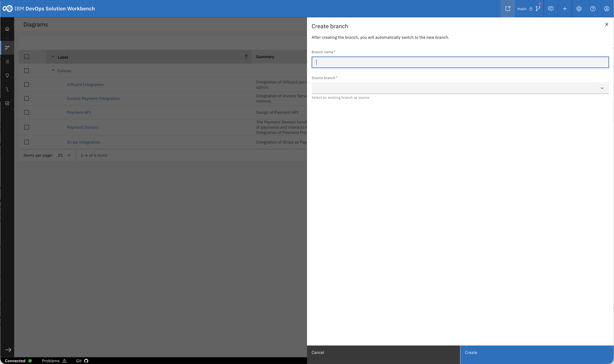The width and height of the screenshot is (614, 364).
Task: Toggle the select-all checkbox in table header
Action: [27, 57]
